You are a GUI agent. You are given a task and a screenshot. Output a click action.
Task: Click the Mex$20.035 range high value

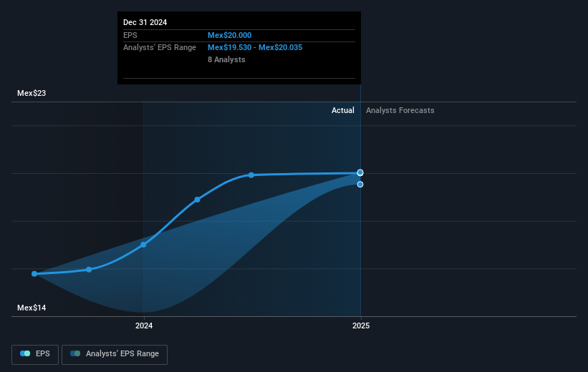point(281,48)
